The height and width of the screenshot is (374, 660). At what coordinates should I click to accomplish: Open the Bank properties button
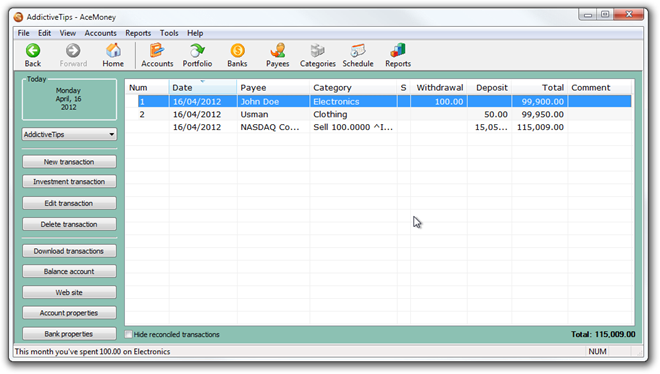coord(69,334)
